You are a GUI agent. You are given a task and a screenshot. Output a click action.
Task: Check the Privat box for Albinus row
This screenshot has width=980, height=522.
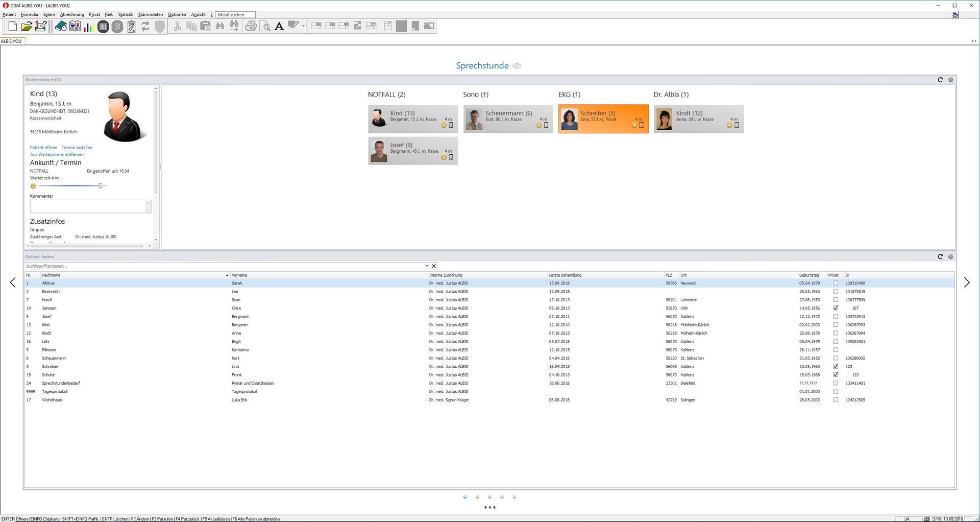(836, 283)
